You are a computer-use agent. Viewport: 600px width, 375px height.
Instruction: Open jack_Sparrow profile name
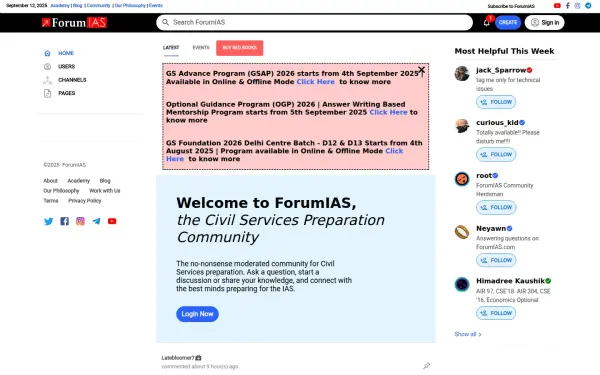pyautogui.click(x=501, y=70)
